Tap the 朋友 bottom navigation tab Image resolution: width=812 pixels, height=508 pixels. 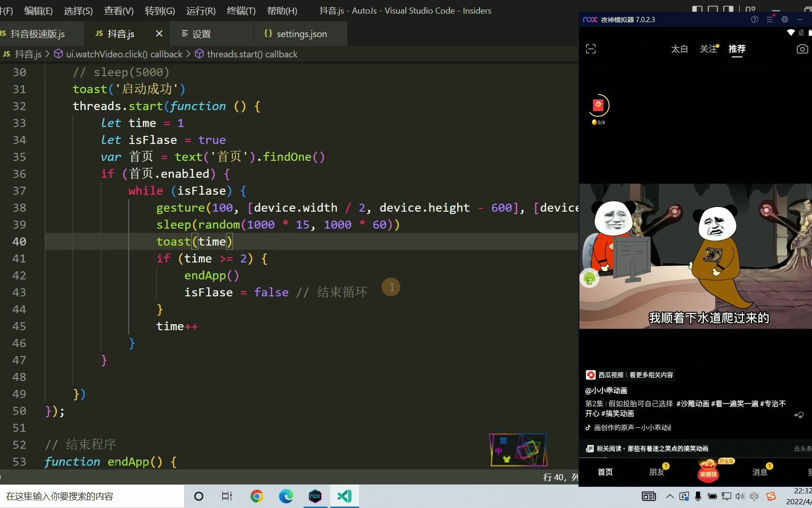pos(657,472)
